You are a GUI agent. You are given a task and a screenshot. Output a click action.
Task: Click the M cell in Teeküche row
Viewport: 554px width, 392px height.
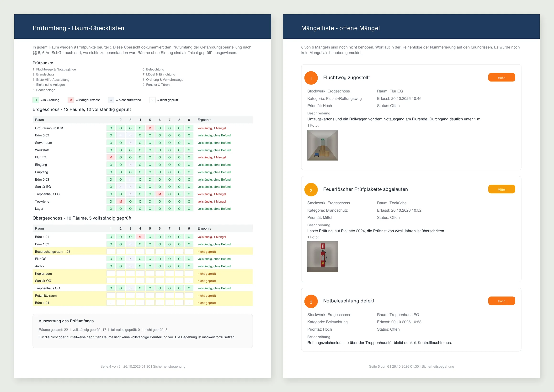click(x=121, y=201)
